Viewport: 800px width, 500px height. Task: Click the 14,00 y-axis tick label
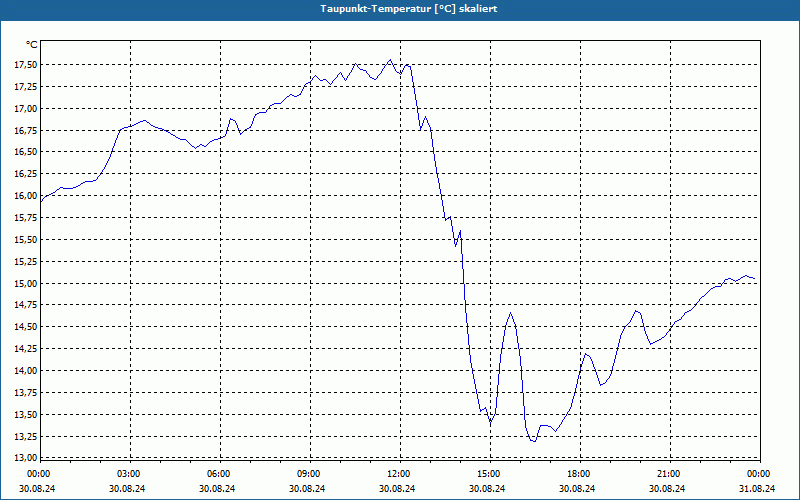point(26,371)
